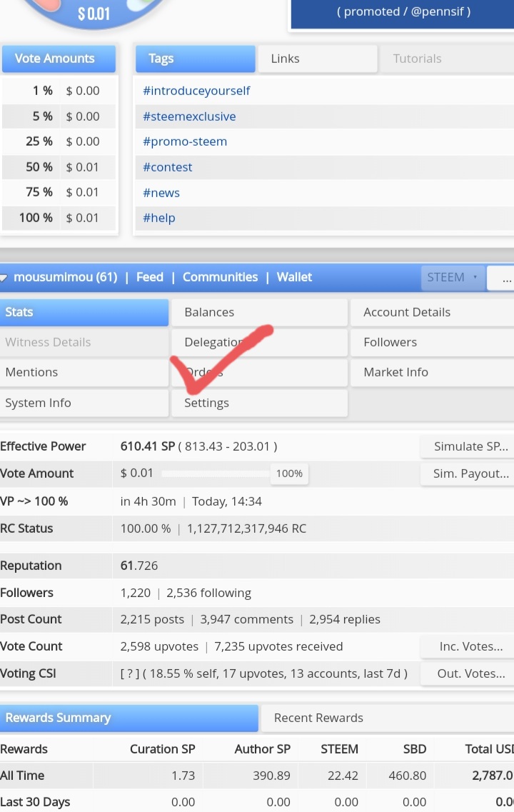Viewport: 514px width, 812px height.
Task: Click the Last 30 Days rewards row label
Action: pyautogui.click(x=35, y=802)
